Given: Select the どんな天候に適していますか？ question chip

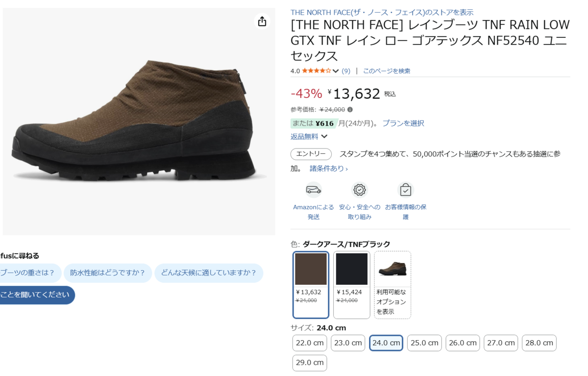Looking at the screenshot, I should coord(209,273).
